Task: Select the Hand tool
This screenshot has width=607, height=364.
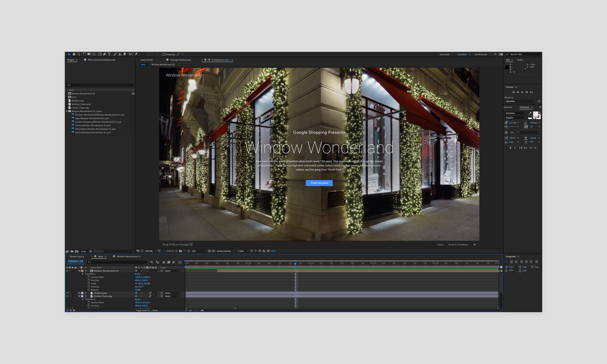Action: (74, 54)
